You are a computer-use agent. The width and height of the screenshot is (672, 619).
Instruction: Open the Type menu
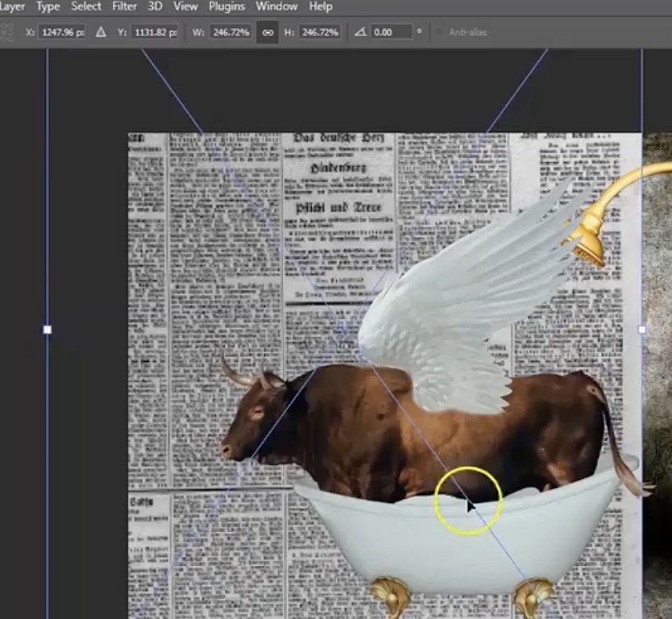pos(48,6)
